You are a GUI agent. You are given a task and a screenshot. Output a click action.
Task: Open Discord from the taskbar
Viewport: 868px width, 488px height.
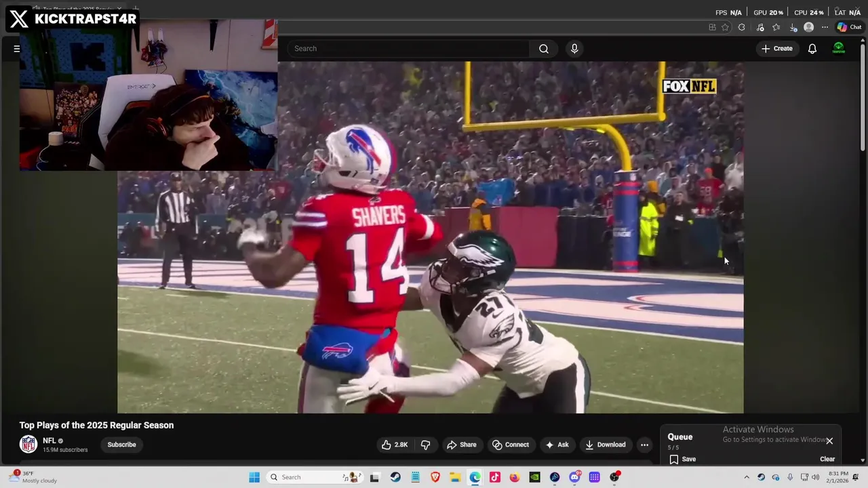coord(574,477)
